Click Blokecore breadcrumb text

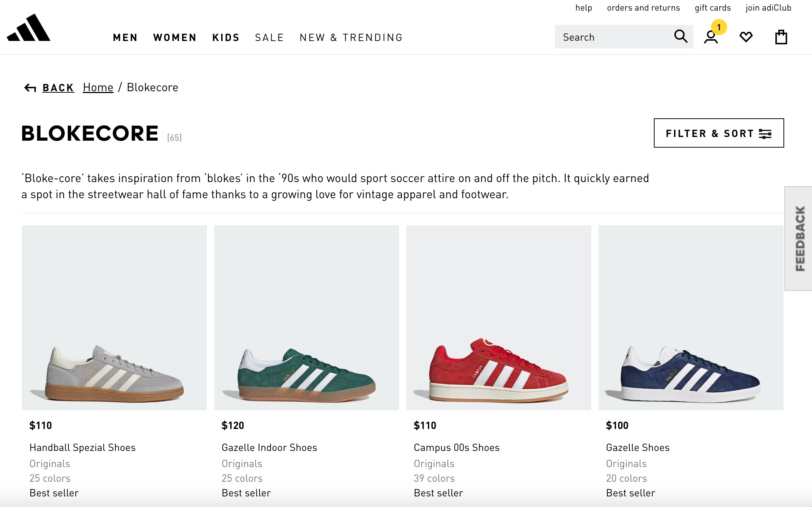(152, 88)
